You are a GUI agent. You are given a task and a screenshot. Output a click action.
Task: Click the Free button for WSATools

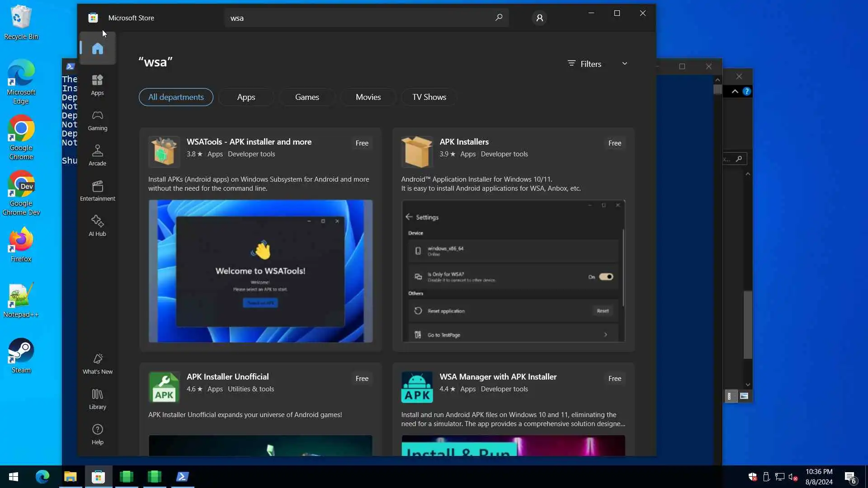(x=362, y=143)
